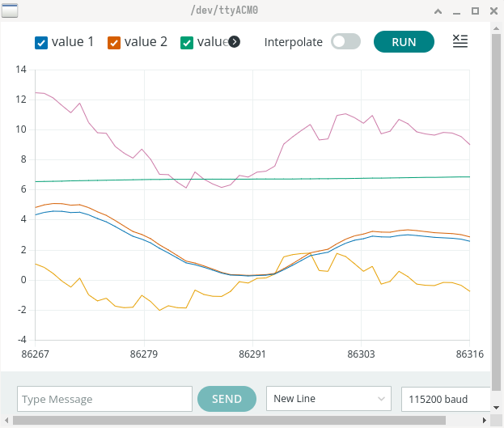Viewport: 504px width, 428px height.
Task: Close the /dev/ttyACM0 plotter window
Action: pos(493,11)
